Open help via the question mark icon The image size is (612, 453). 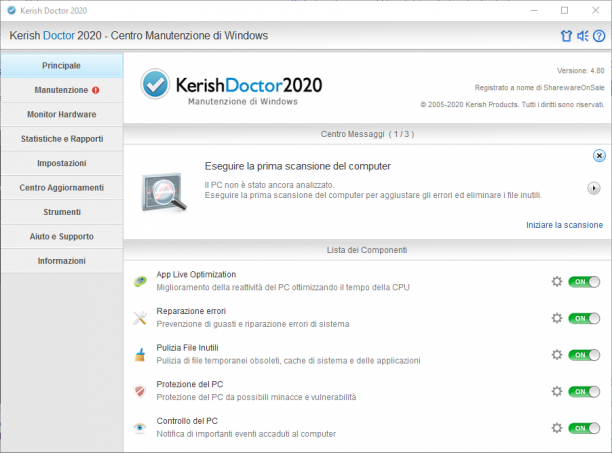pyautogui.click(x=599, y=36)
